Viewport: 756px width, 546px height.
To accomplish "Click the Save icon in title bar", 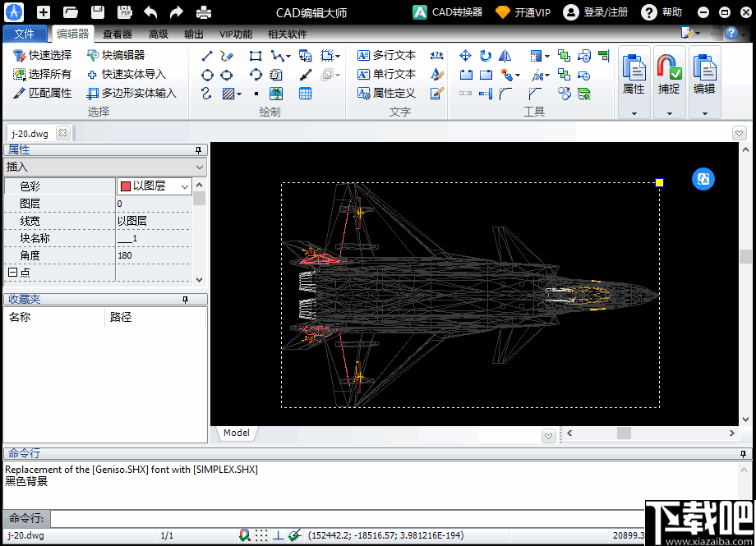I will (98, 12).
